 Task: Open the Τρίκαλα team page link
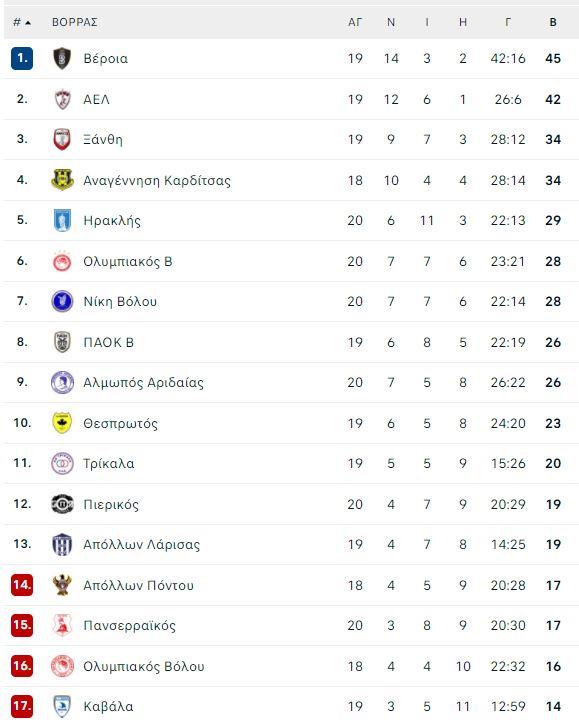(x=109, y=464)
